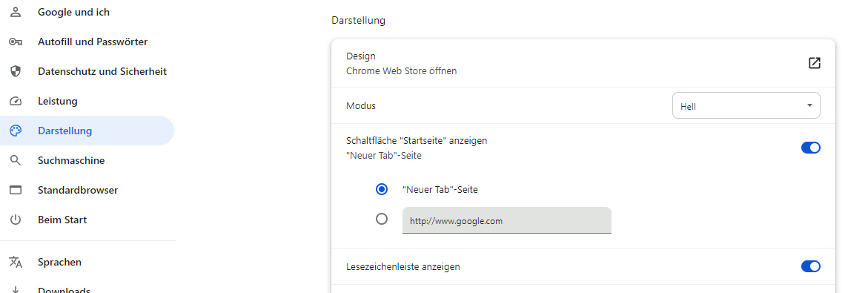Open the Modus dropdown showing Hell
The image size is (868, 293).
click(x=746, y=105)
